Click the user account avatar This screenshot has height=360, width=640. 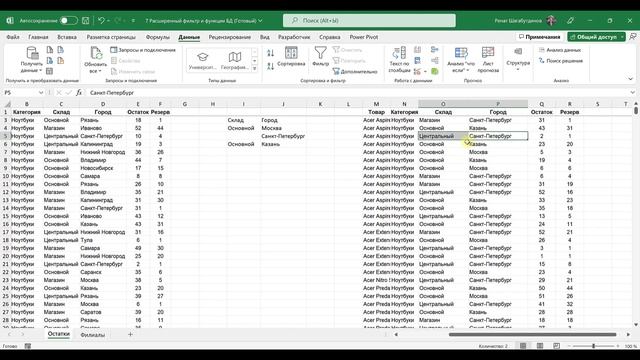[x=551, y=20]
